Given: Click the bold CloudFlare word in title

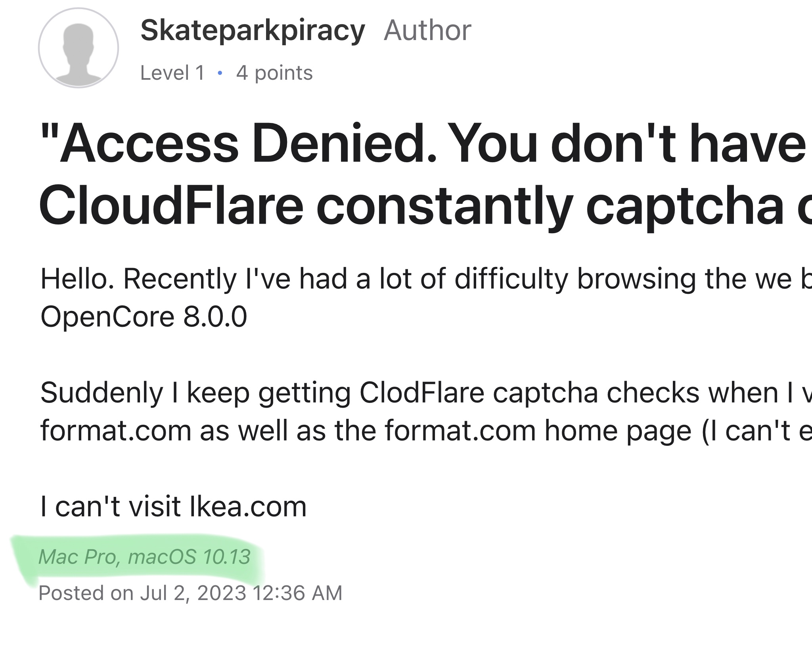Looking at the screenshot, I should 170,207.
